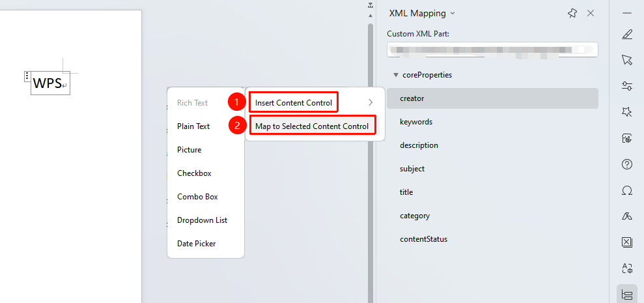The image size is (644, 303).
Task: Close the XML Mapping pane
Action: pos(591,13)
